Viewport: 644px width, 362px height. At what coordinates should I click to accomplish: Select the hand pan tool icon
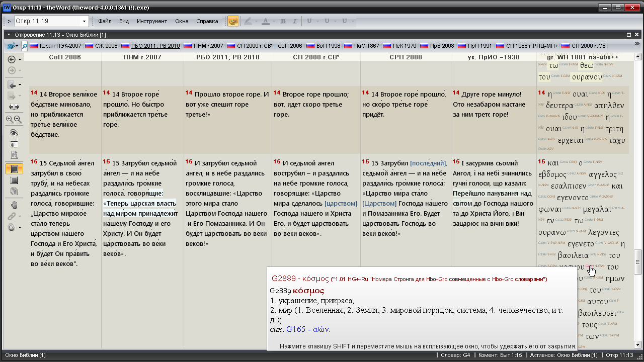pos(14,205)
